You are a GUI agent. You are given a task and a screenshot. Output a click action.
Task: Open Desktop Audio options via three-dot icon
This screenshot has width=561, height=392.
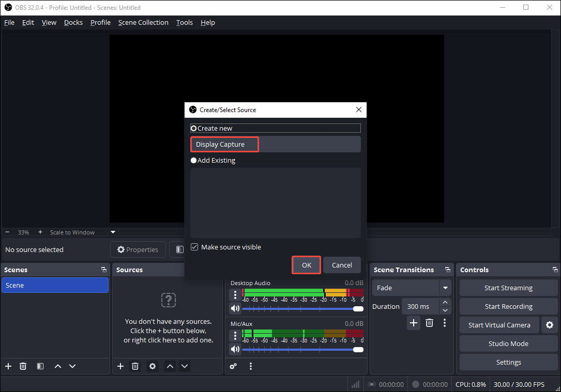click(x=235, y=294)
